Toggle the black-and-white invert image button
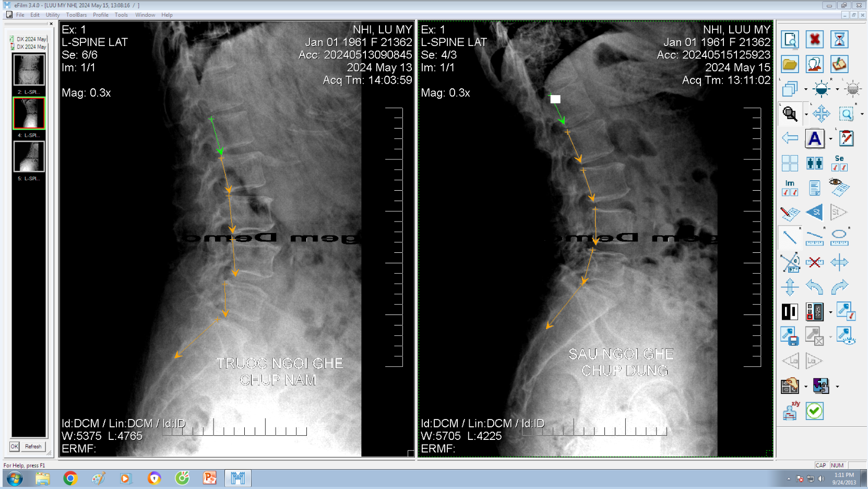The height and width of the screenshot is (489, 868). [x=790, y=312]
